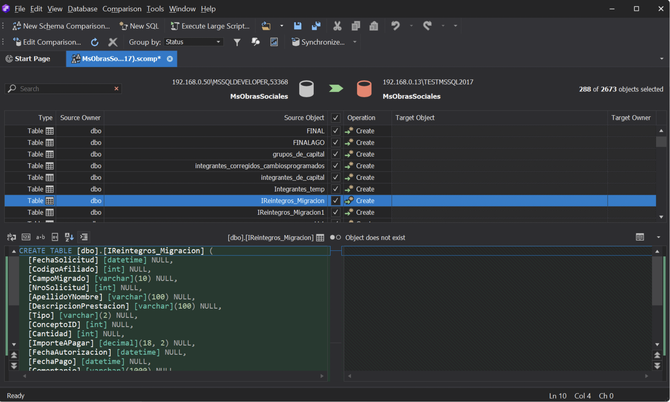The width and height of the screenshot is (670, 402).
Task: Click the scissors Cut icon
Action: coord(337,26)
